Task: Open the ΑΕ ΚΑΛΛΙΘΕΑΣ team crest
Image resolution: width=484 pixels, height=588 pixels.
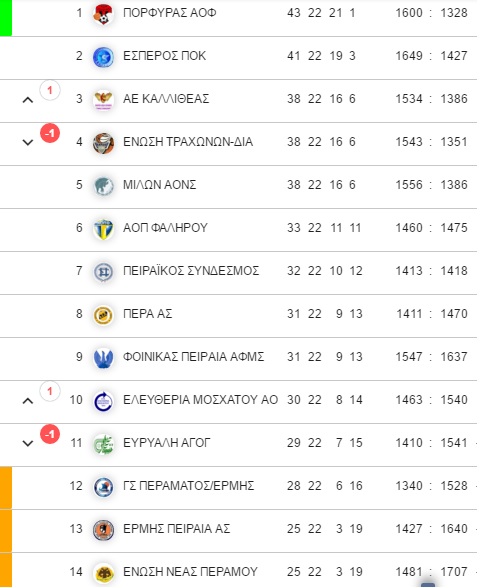Action: pos(103,100)
